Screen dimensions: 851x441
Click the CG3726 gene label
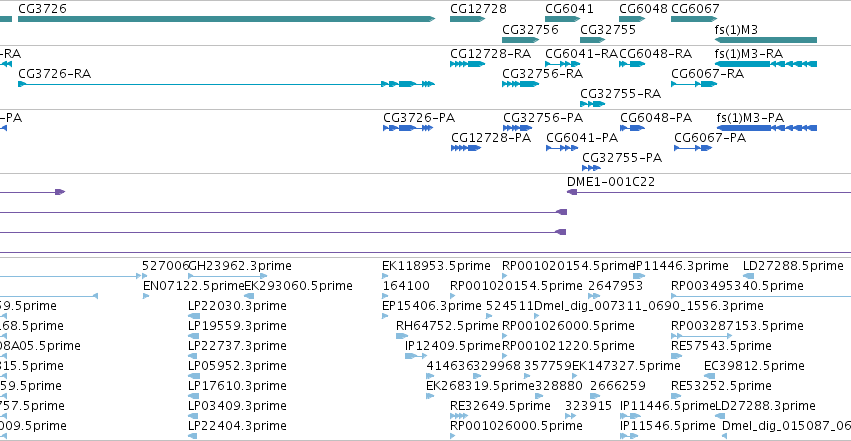42,9
